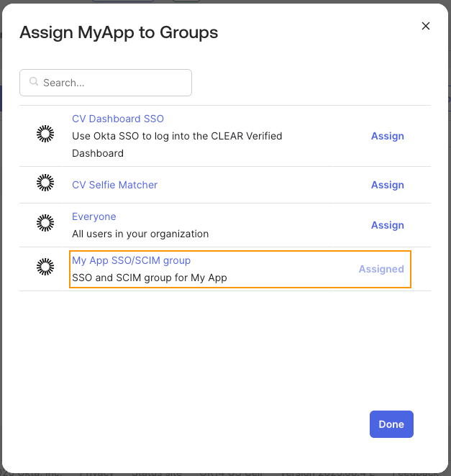
Task: Assign MyApp to the Everyone group
Action: point(388,225)
